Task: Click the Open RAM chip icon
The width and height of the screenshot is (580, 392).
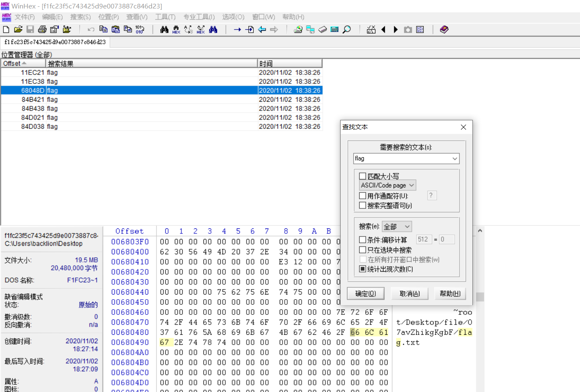Action: [322, 29]
